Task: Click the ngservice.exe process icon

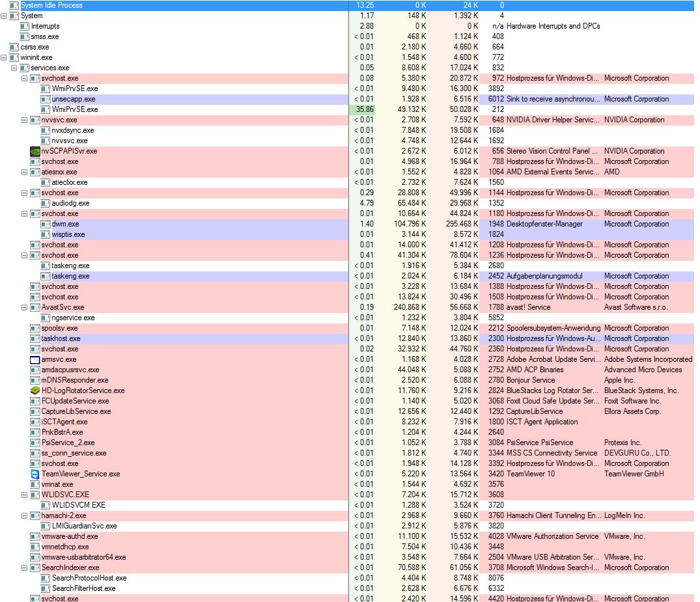Action: coord(45,318)
